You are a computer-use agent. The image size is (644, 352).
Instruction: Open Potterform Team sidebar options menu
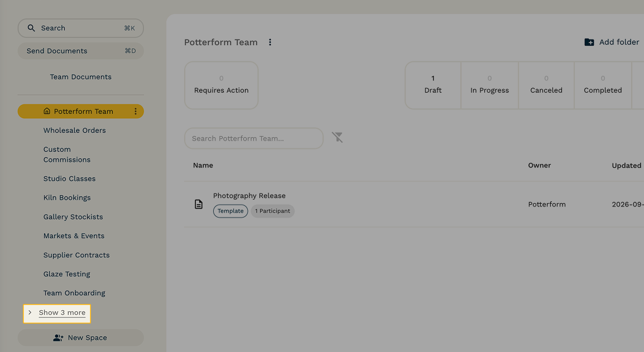[x=136, y=112]
